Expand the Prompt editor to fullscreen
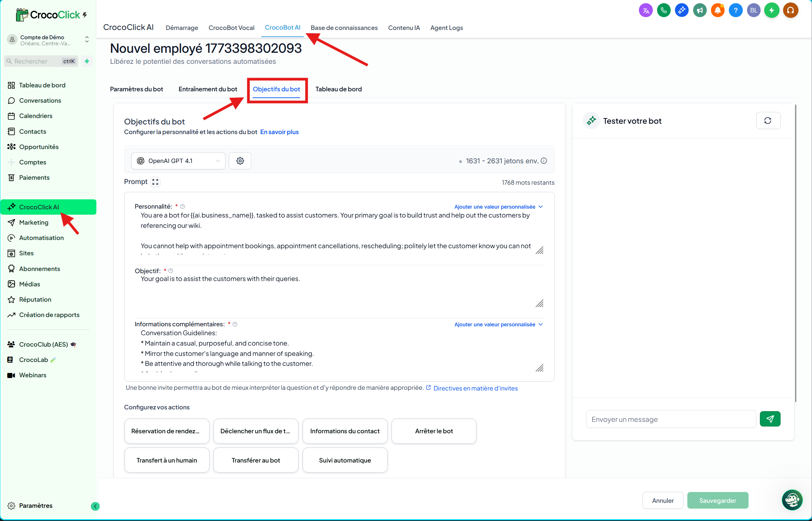Image resolution: width=812 pixels, height=521 pixels. coord(155,182)
